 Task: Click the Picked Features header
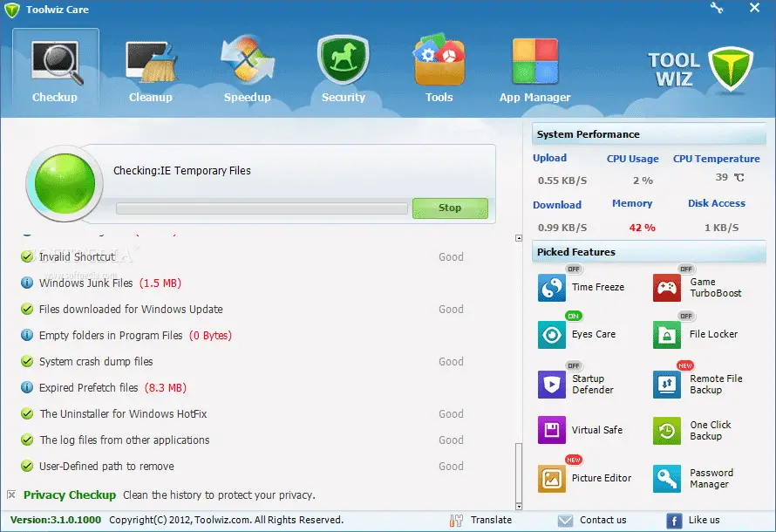pyautogui.click(x=649, y=252)
